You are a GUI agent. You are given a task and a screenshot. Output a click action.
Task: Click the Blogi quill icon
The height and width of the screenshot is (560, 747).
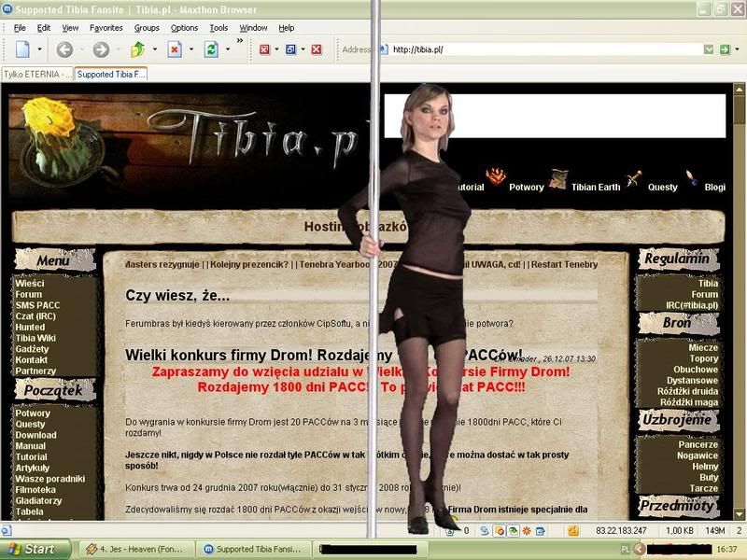coord(692,177)
